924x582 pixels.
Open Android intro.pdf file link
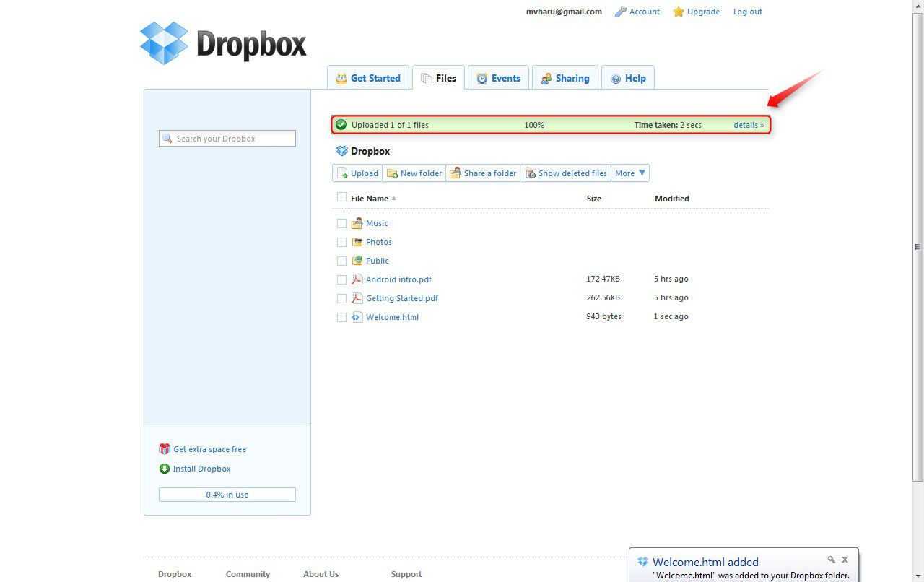(x=398, y=279)
